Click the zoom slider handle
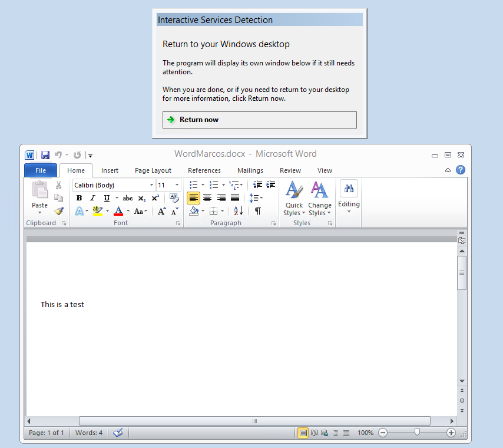This screenshot has height=448, width=503. [417, 433]
